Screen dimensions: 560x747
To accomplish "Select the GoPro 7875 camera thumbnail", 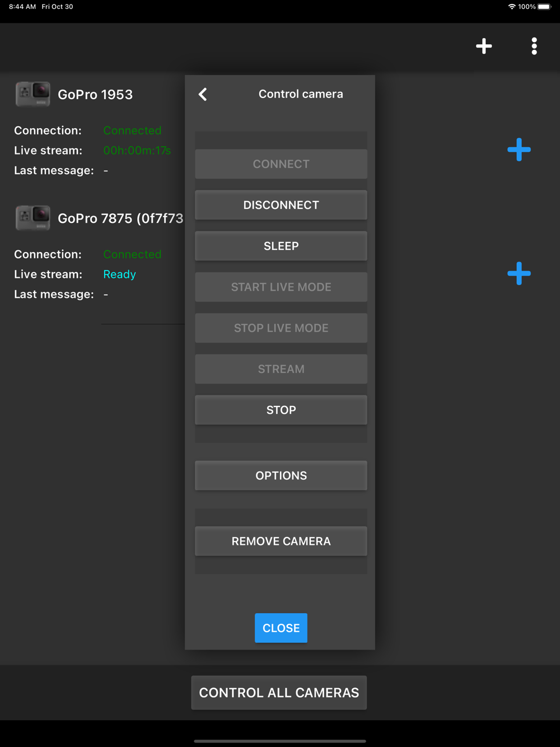I will (32, 218).
